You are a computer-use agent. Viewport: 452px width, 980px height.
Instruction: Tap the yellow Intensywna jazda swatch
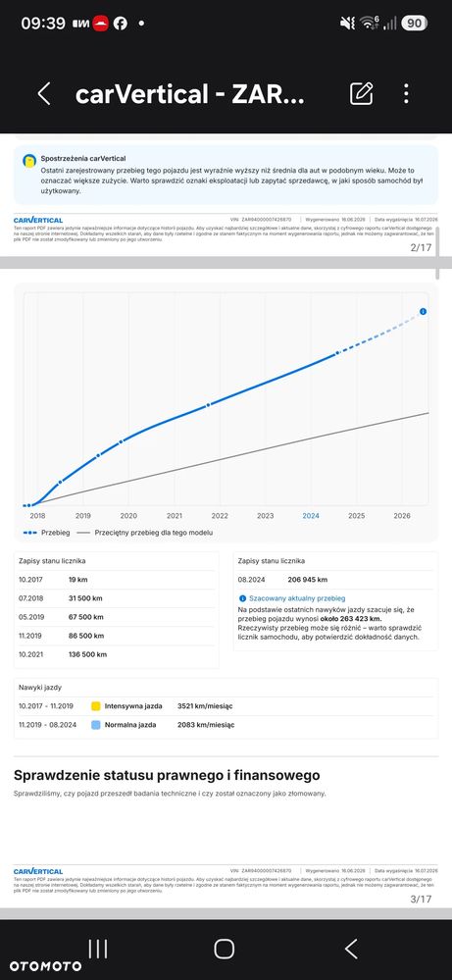(x=95, y=705)
